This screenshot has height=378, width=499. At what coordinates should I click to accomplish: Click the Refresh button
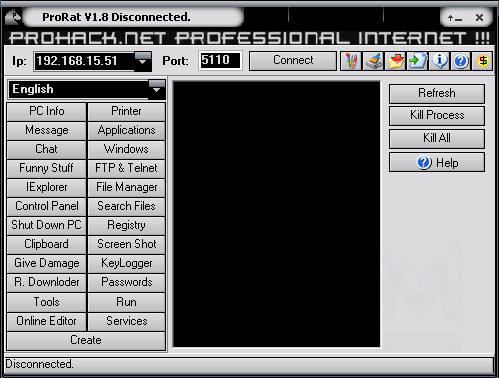tap(437, 93)
